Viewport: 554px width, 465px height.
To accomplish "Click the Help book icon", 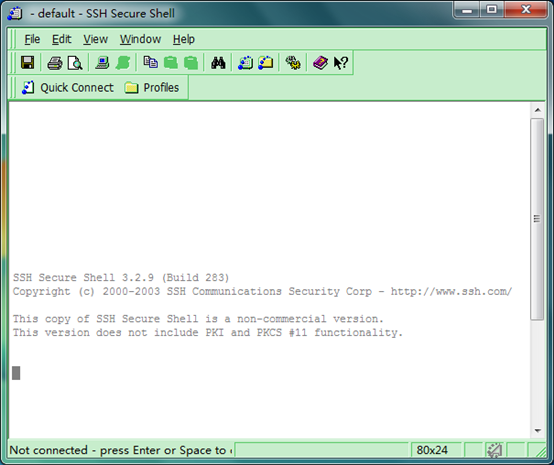I will (320, 63).
